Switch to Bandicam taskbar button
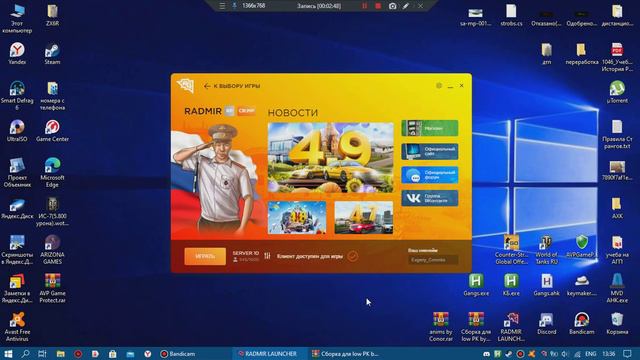 click(x=178, y=353)
